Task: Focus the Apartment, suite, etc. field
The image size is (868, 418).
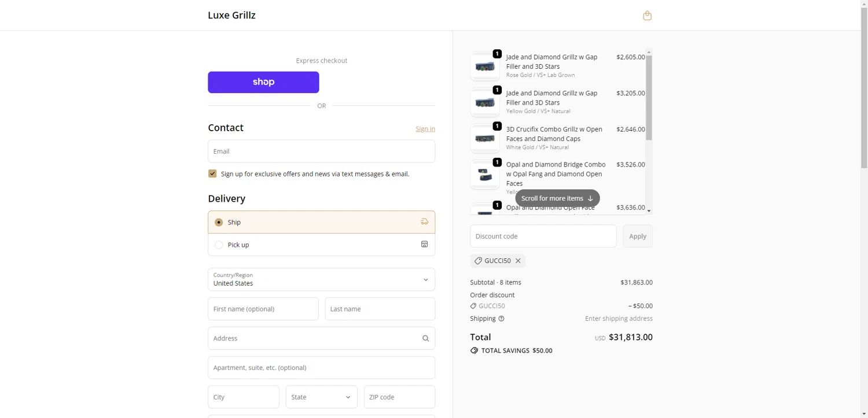Action: pyautogui.click(x=321, y=368)
